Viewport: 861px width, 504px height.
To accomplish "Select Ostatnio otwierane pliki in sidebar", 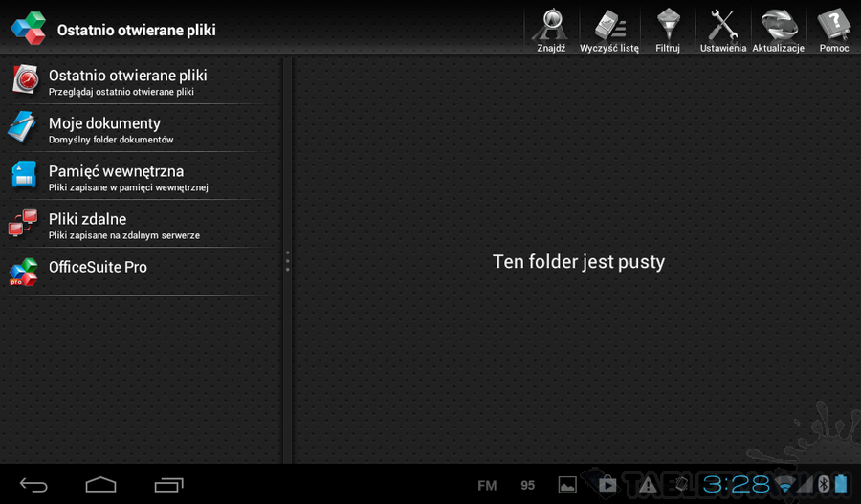I will [x=142, y=80].
